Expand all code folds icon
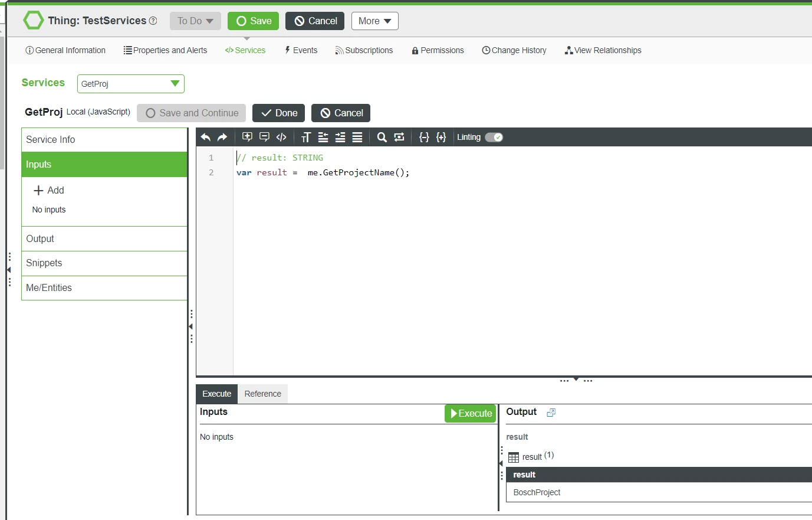The height and width of the screenshot is (520, 812). point(441,137)
